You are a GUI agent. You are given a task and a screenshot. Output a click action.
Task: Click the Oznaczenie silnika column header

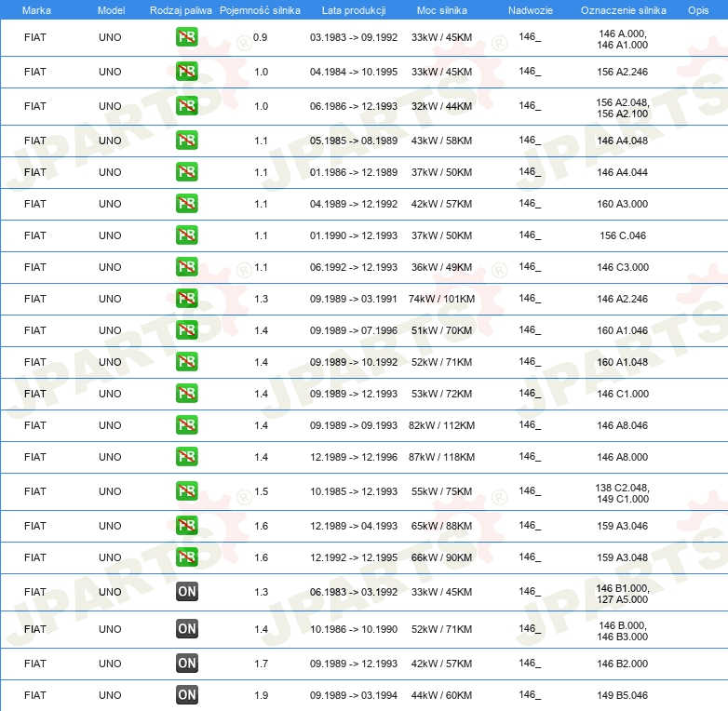click(623, 9)
